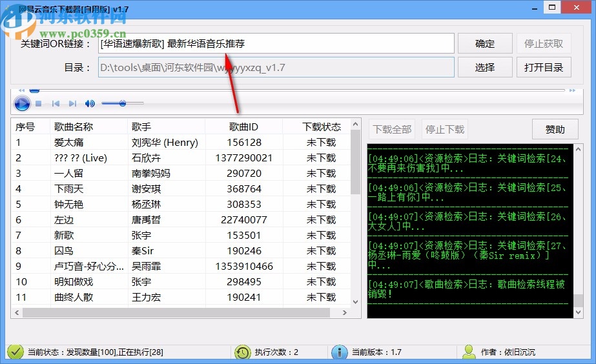
Task: Click the 目录 path field
Action: tap(276, 68)
